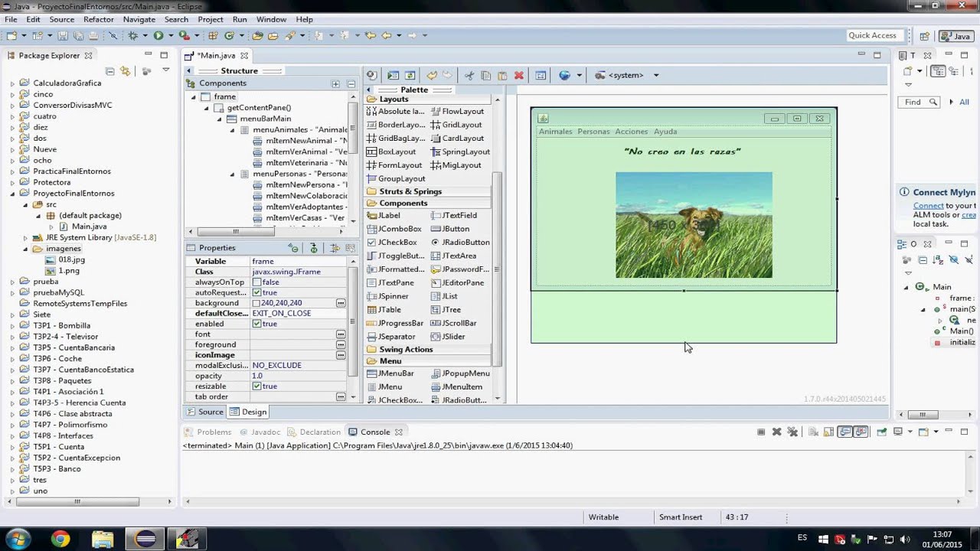Click the Refresh icon in designer toolbar
The width and height of the screenshot is (980, 551).
click(x=410, y=75)
